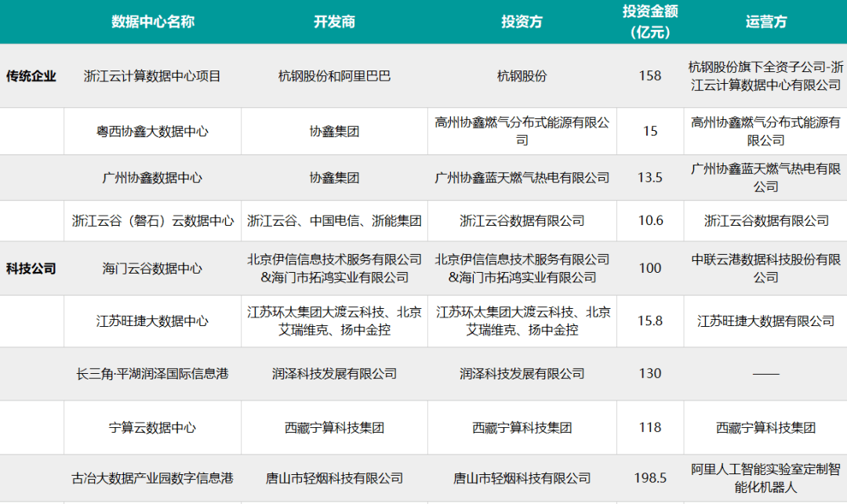The width and height of the screenshot is (847, 504).
Task: Click 西藏宁算科技集团 in the 开发商 column
Action: point(334,428)
